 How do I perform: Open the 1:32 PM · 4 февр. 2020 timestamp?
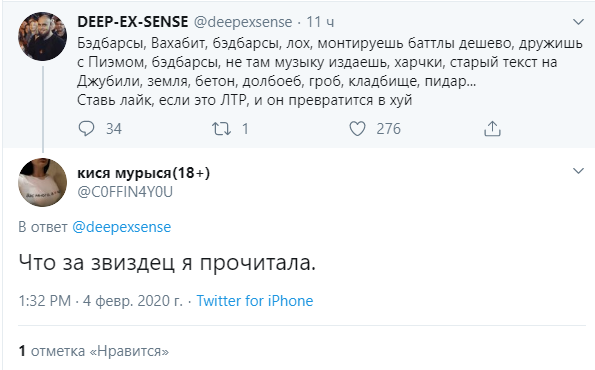coord(101,301)
